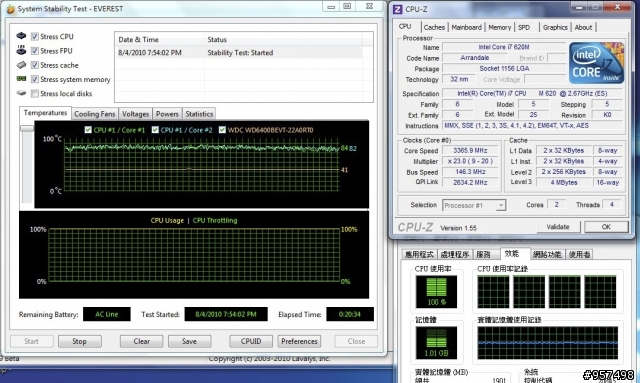640x383 pixels.
Task: Toggle CPU #1 / Core #2 graph checkbox
Action: click(155, 130)
